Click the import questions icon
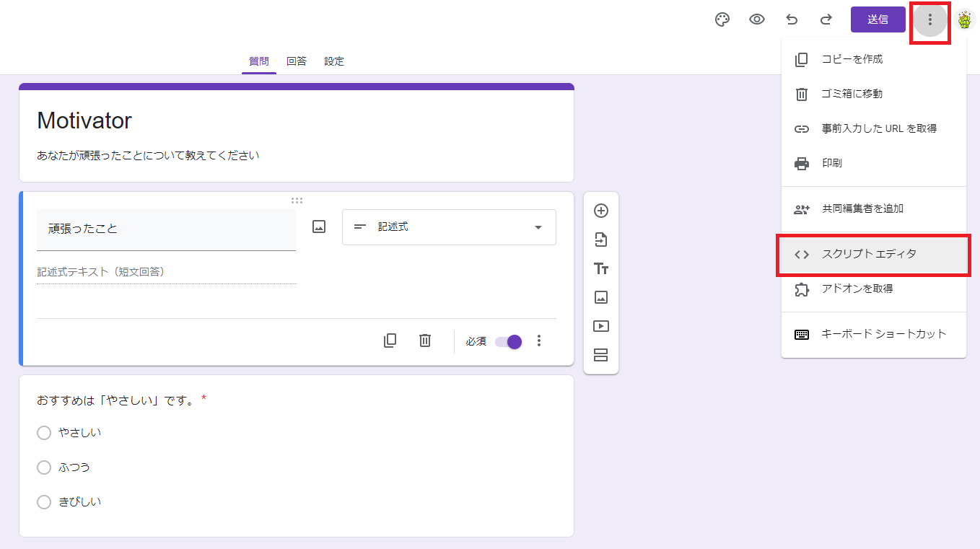Viewport: 980px width, 549px height. (x=601, y=240)
